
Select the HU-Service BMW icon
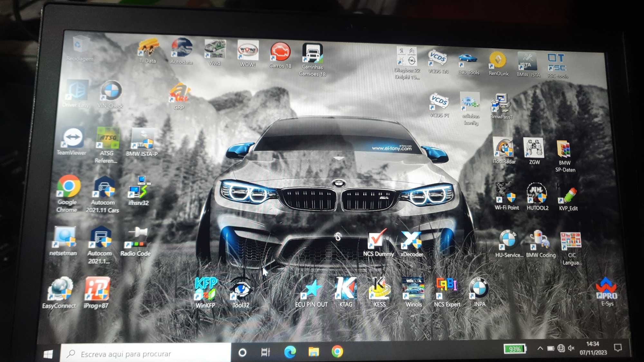pyautogui.click(x=509, y=244)
